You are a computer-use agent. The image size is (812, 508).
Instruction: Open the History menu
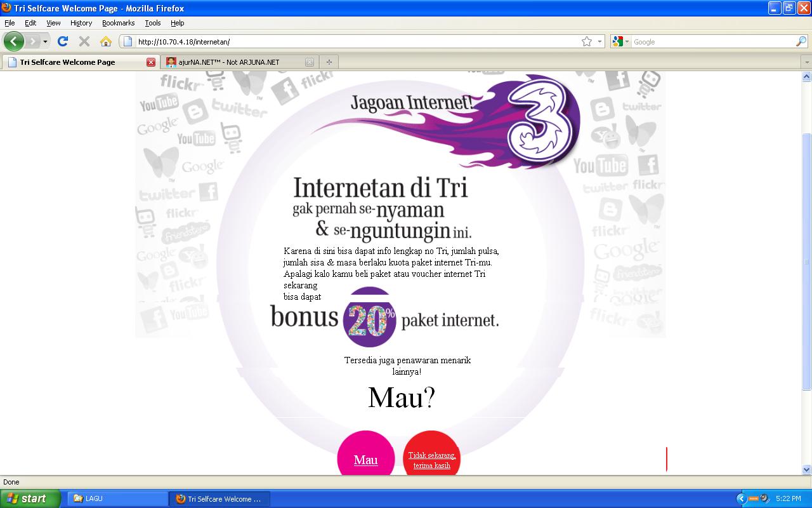click(x=81, y=23)
